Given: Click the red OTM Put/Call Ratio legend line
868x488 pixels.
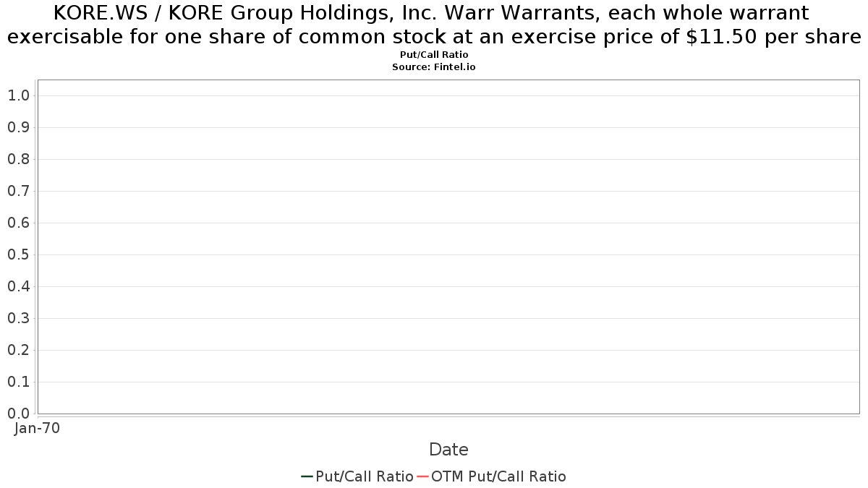Looking at the screenshot, I should click(x=423, y=476).
